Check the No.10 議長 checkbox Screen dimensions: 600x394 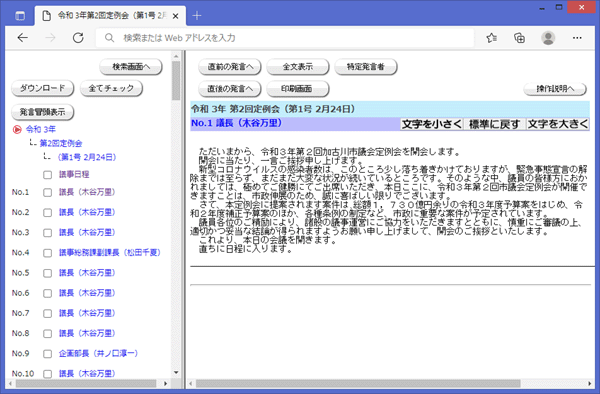pyautogui.click(x=47, y=374)
